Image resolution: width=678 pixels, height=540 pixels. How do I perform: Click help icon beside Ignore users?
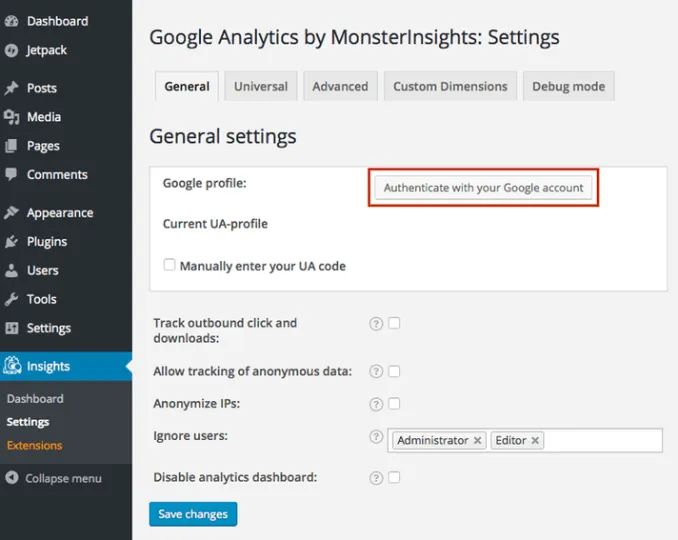pos(376,437)
